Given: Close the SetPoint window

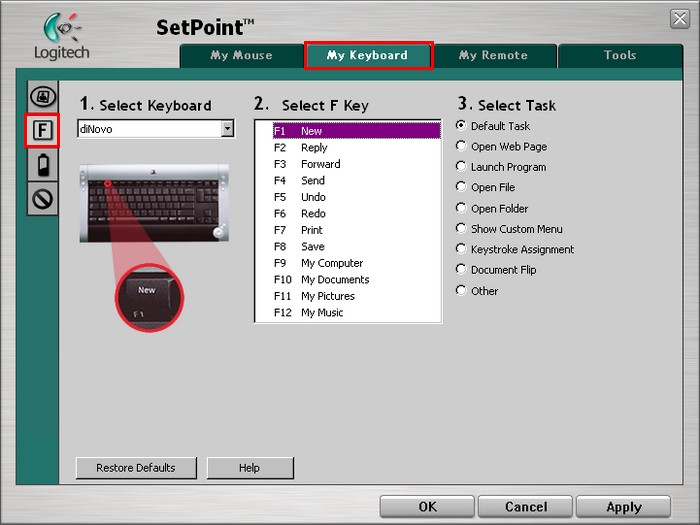Looking at the screenshot, I should coord(680,19).
